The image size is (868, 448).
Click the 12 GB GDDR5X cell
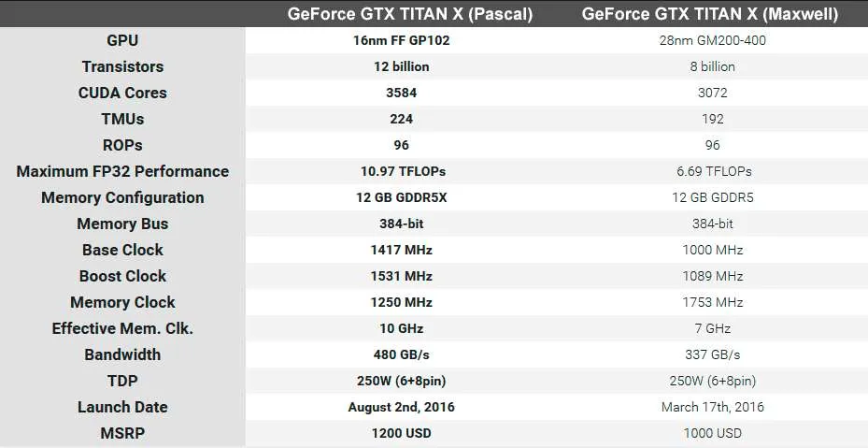[x=402, y=197]
